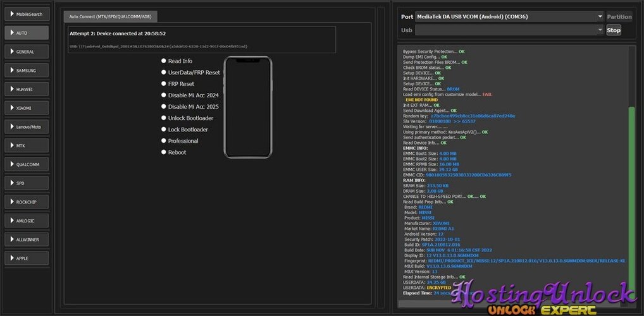
Task: Select the Professional radio option
Action: 180,141
